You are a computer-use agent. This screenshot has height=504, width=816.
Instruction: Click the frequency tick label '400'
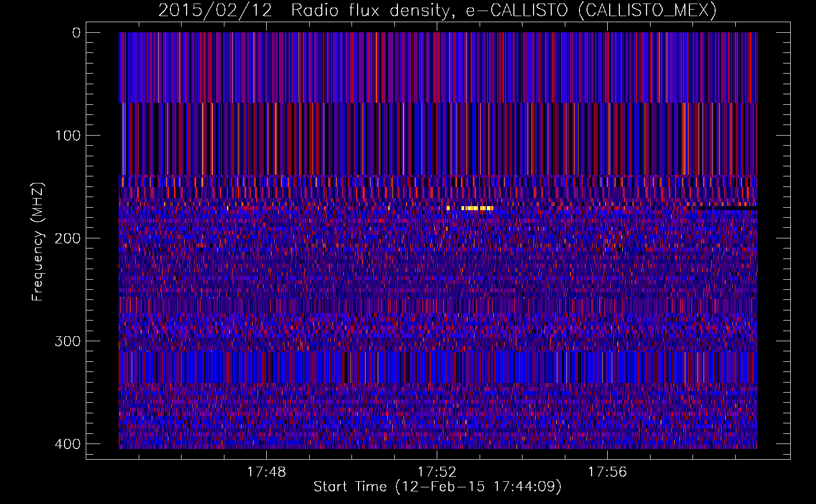(x=67, y=444)
